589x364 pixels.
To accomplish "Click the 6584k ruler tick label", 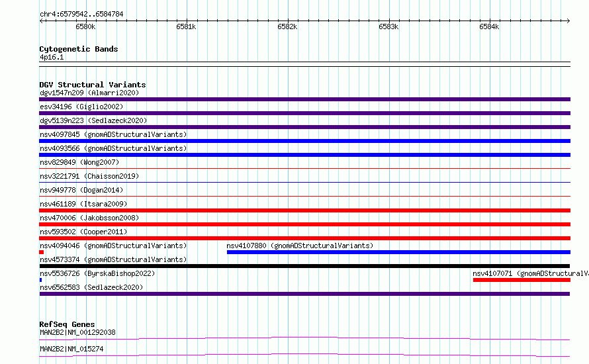I will [x=489, y=26].
